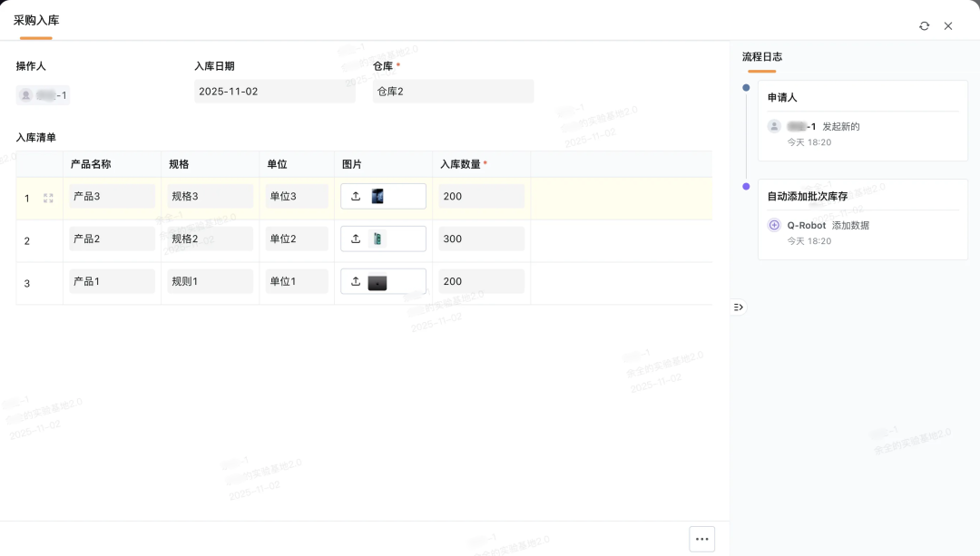Click the 仓库 field showing 仓库2
This screenshot has width=980, height=556.
453,92
